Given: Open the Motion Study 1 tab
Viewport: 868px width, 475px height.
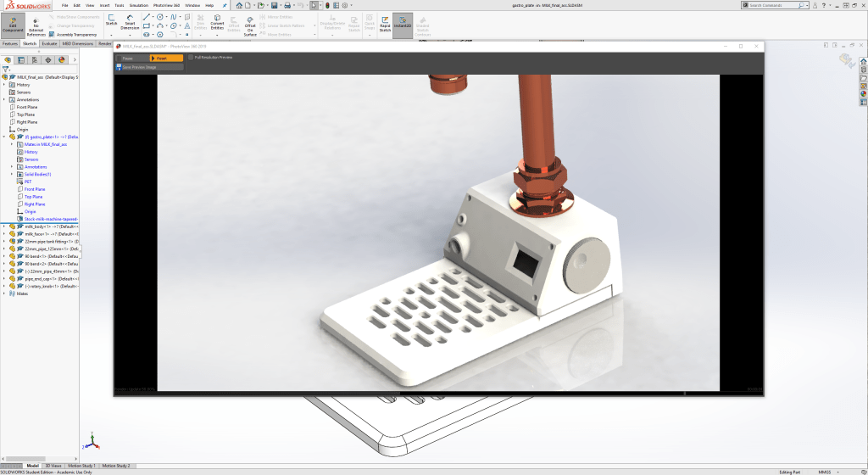Looking at the screenshot, I should click(x=82, y=466).
